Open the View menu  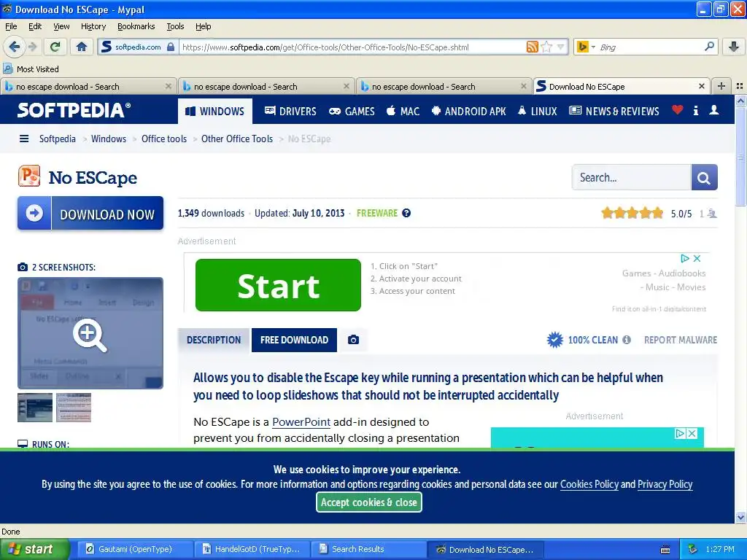point(61,26)
